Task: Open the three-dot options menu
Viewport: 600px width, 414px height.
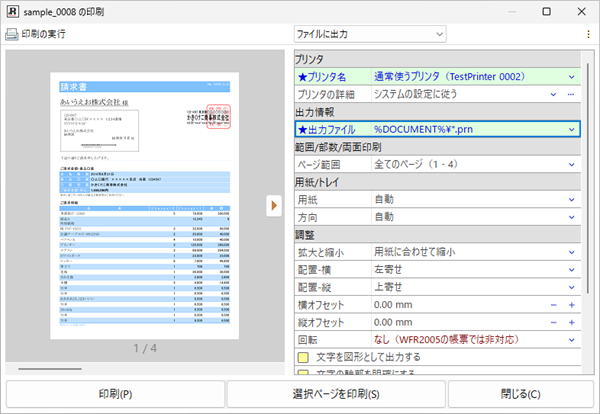Action: pyautogui.click(x=588, y=34)
